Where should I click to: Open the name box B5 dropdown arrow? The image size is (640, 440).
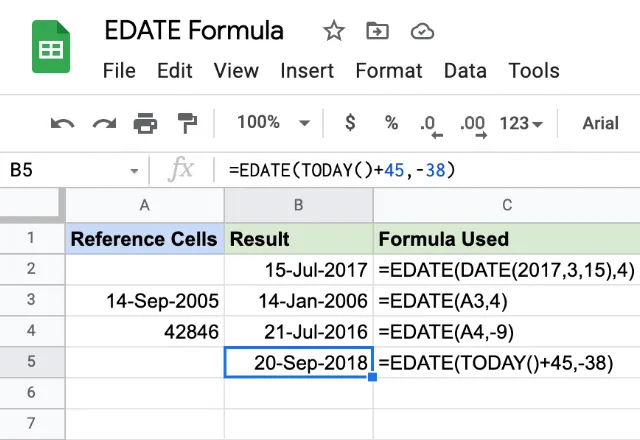[134, 171]
